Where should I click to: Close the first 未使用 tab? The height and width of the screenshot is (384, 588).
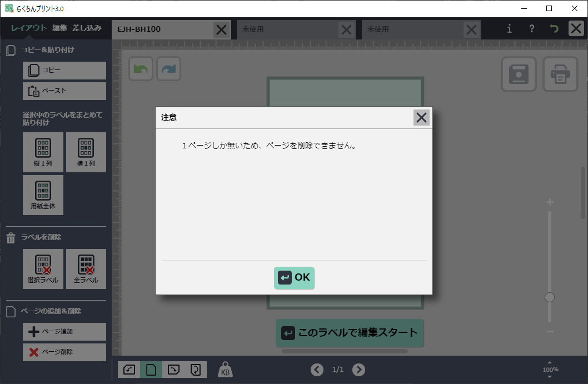(346, 29)
